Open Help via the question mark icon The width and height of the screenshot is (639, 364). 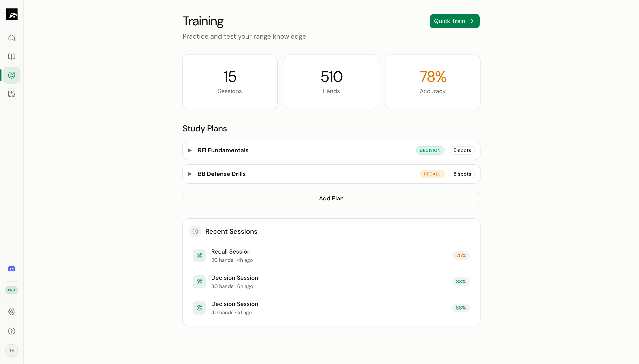click(x=11, y=331)
